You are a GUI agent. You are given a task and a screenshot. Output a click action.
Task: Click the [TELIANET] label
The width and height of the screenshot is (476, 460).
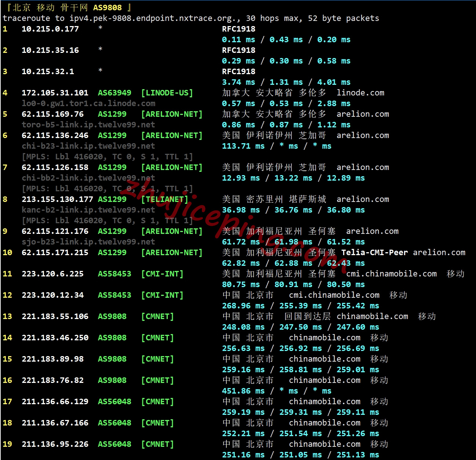tap(165, 199)
